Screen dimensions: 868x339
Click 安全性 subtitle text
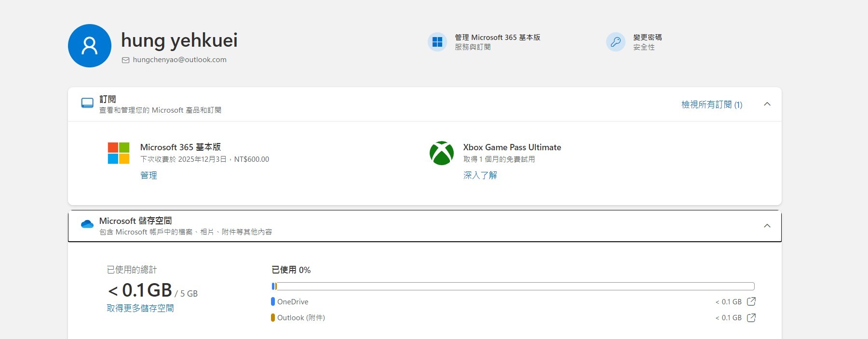pos(644,47)
